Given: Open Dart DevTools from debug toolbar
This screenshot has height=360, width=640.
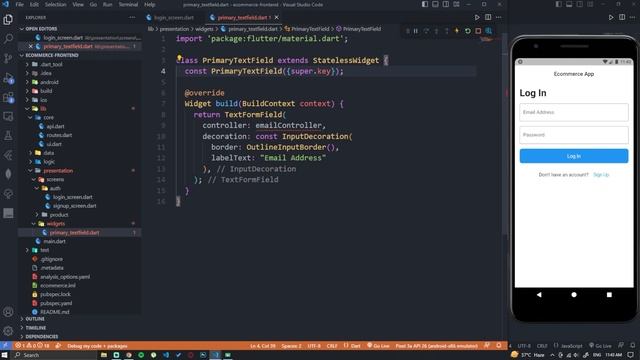Looking at the screenshot, I should (489, 31).
